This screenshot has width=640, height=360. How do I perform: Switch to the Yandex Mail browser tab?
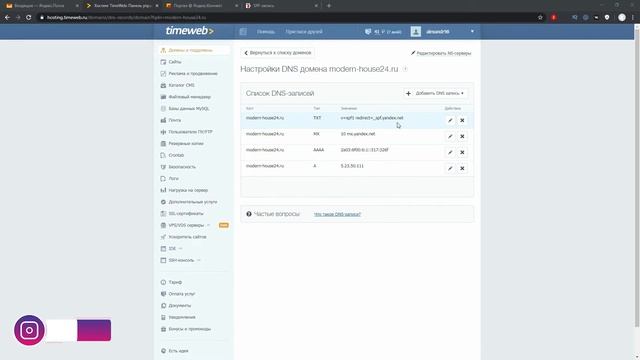[41, 6]
